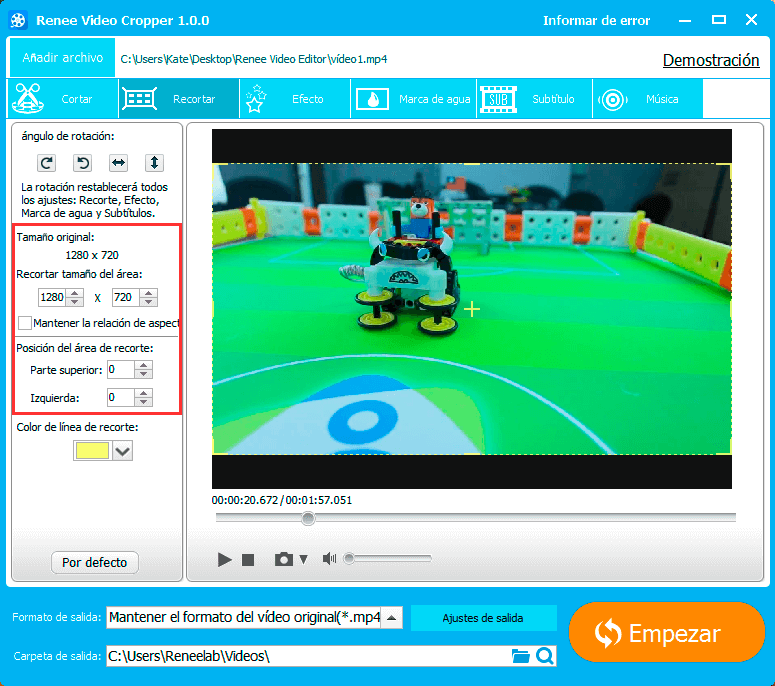Stop the video playback
775x686 pixels.
click(x=248, y=559)
